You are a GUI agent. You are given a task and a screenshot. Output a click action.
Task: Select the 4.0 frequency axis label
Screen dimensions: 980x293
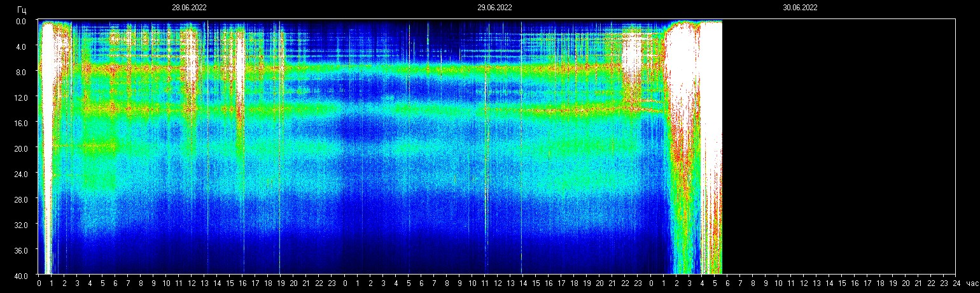(x=21, y=46)
